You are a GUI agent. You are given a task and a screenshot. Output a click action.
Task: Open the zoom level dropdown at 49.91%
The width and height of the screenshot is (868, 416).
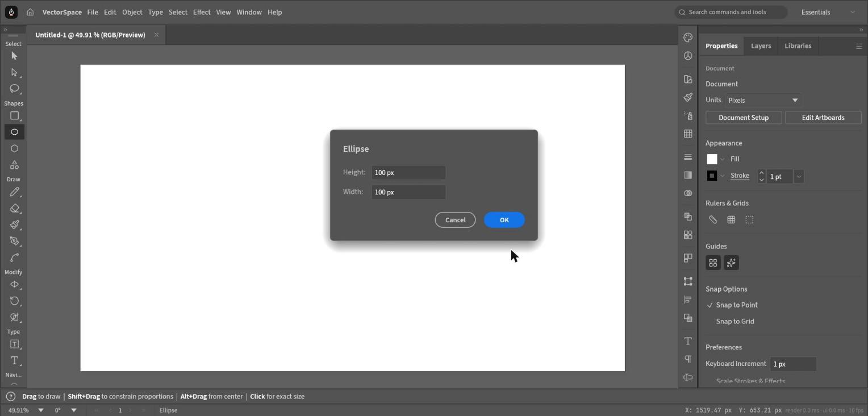point(40,410)
